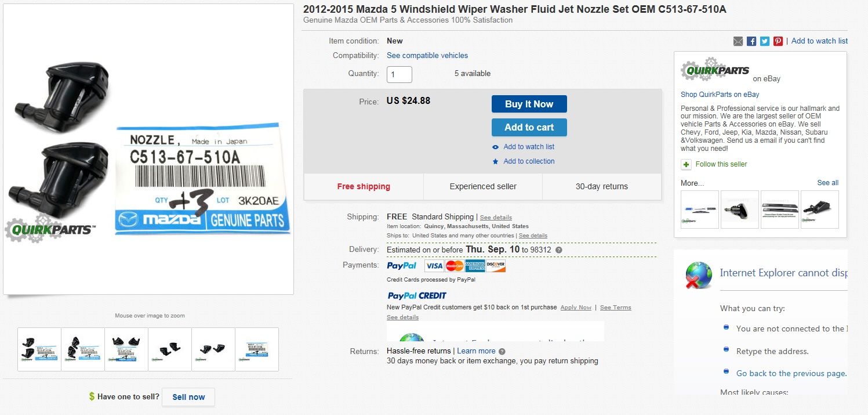
Task: Share this item on Twitter
Action: click(x=765, y=41)
